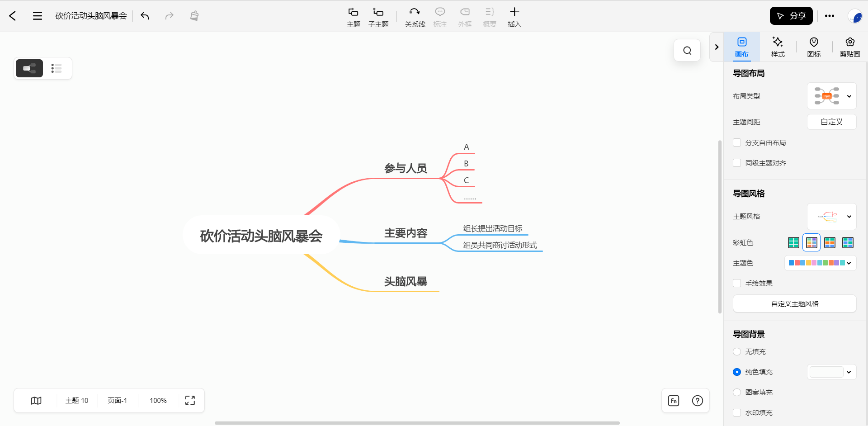The image size is (868, 426).
Task: Switch to the 图标 tab
Action: (x=814, y=47)
